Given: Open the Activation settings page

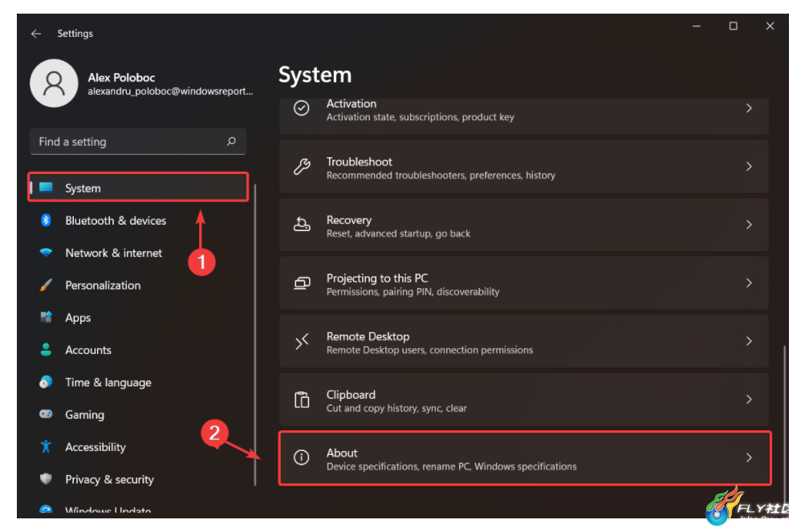Looking at the screenshot, I should tap(523, 116).
